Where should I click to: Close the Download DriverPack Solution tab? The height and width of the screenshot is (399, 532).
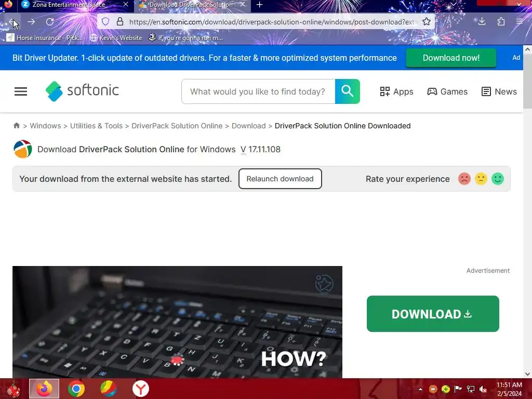pyautogui.click(x=242, y=4)
